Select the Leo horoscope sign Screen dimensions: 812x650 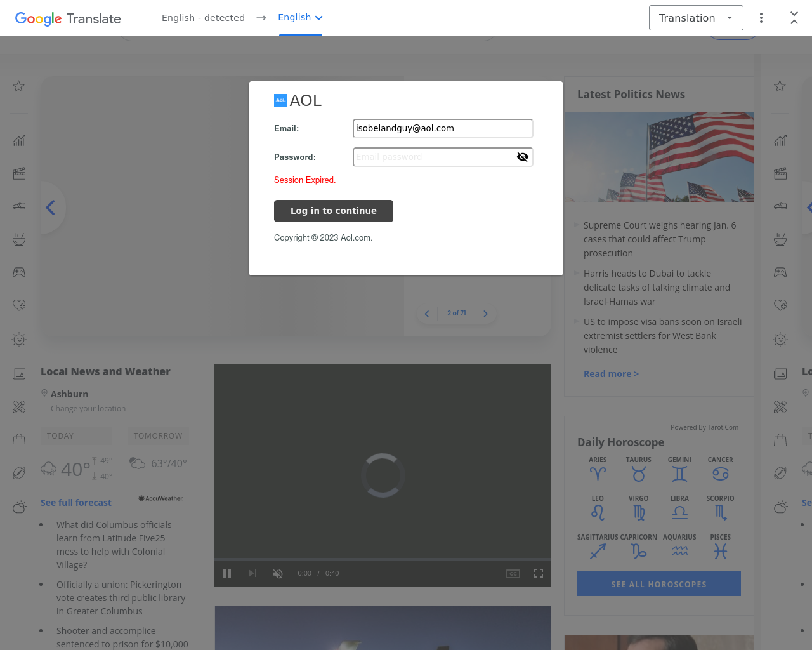[x=598, y=508]
